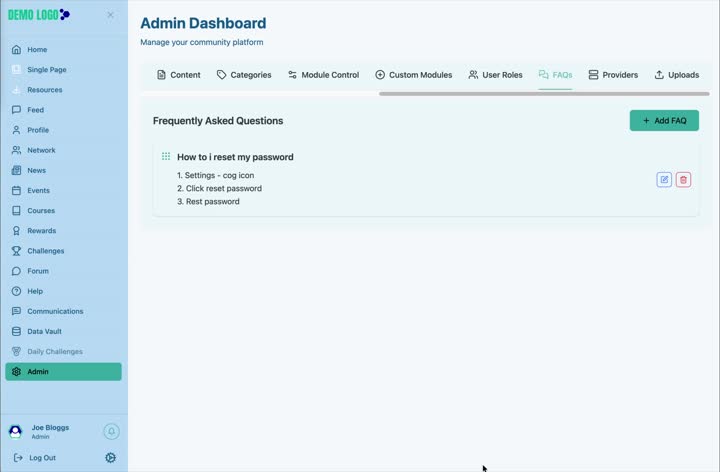Click Joe Bloggs avatar picture
The height and width of the screenshot is (472, 720).
tap(16, 432)
